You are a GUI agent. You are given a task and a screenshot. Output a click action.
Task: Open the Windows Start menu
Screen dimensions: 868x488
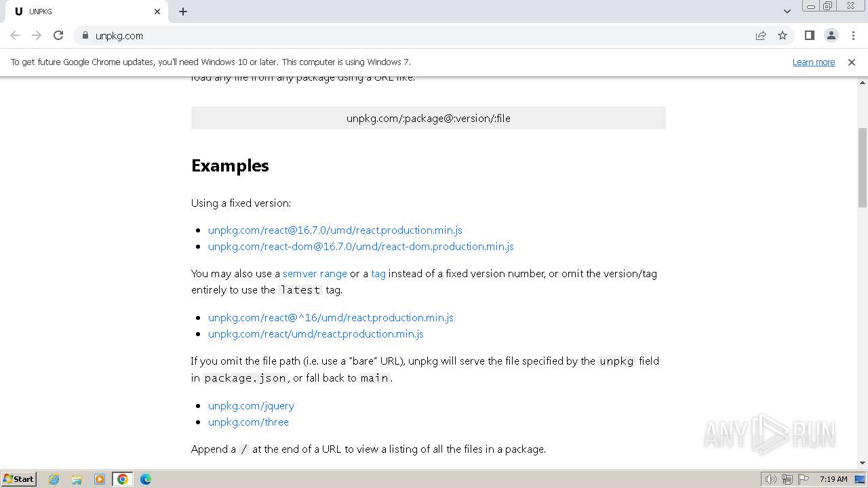(x=19, y=479)
